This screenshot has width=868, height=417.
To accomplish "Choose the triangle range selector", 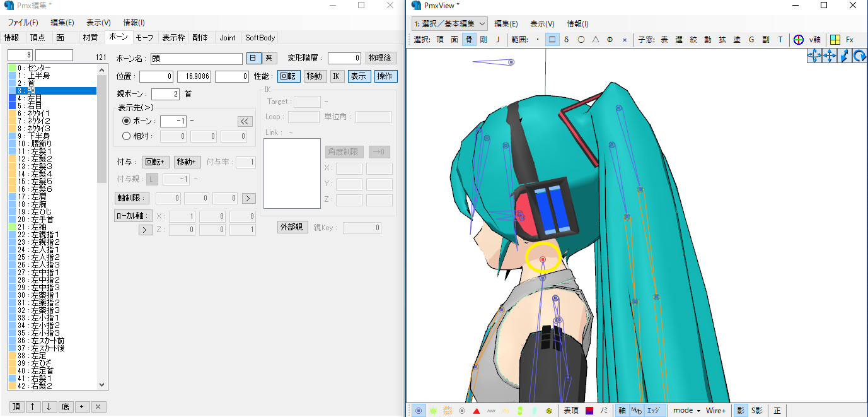I will [595, 39].
